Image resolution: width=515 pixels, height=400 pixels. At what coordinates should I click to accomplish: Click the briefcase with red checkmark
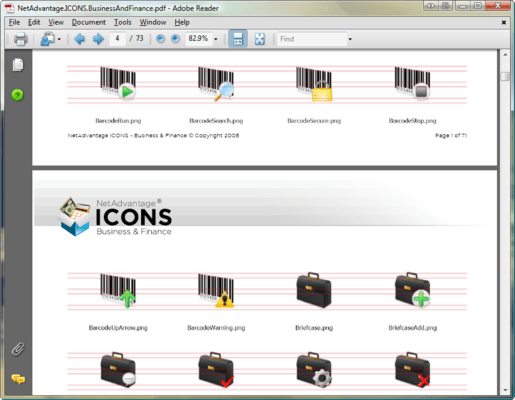click(x=216, y=370)
